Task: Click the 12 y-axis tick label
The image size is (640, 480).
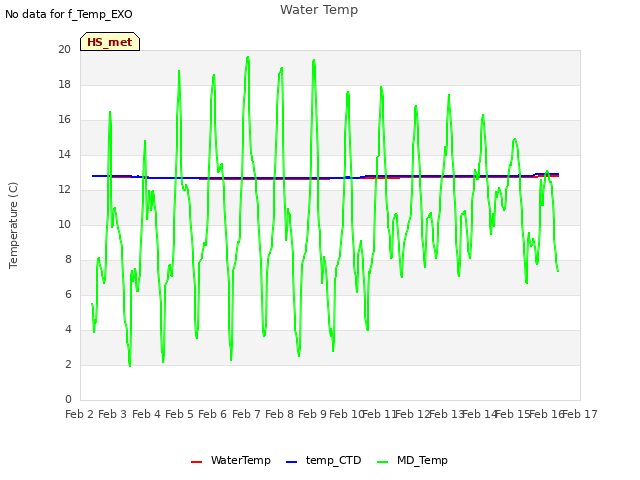Action: point(64,189)
